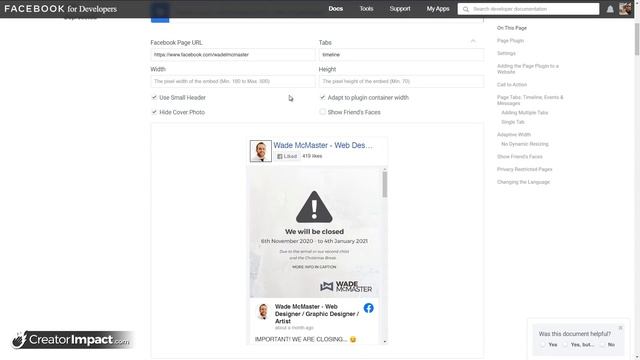Click the developer documentation search field
Screen dimensions: 640x360
(x=528, y=9)
